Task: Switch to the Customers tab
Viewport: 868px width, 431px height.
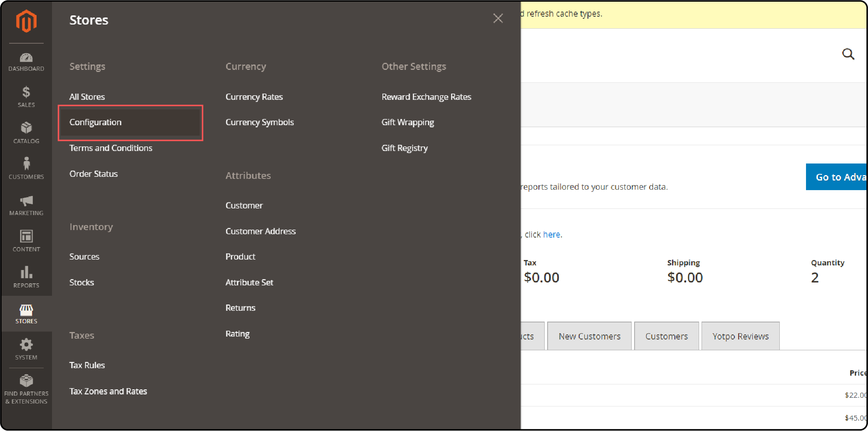Action: 667,336
